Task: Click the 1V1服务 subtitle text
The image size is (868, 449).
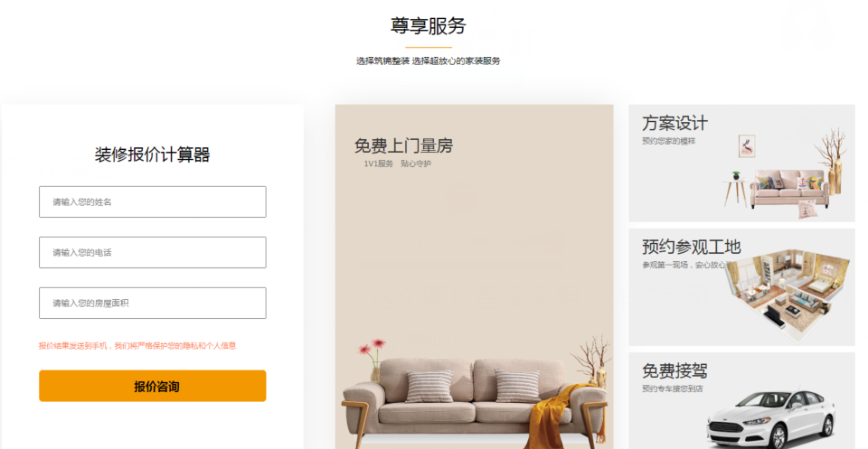Action: (x=378, y=164)
